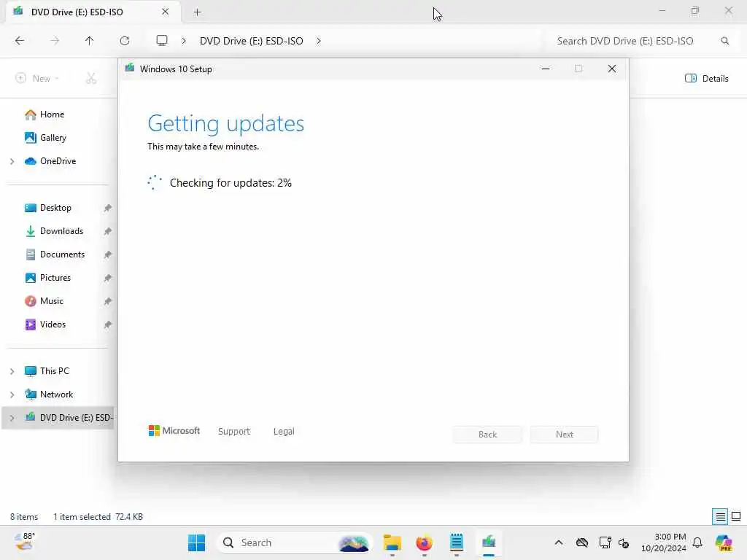Image resolution: width=747 pixels, height=560 pixels.
Task: Expand the Network tree node
Action: pyautogui.click(x=12, y=394)
